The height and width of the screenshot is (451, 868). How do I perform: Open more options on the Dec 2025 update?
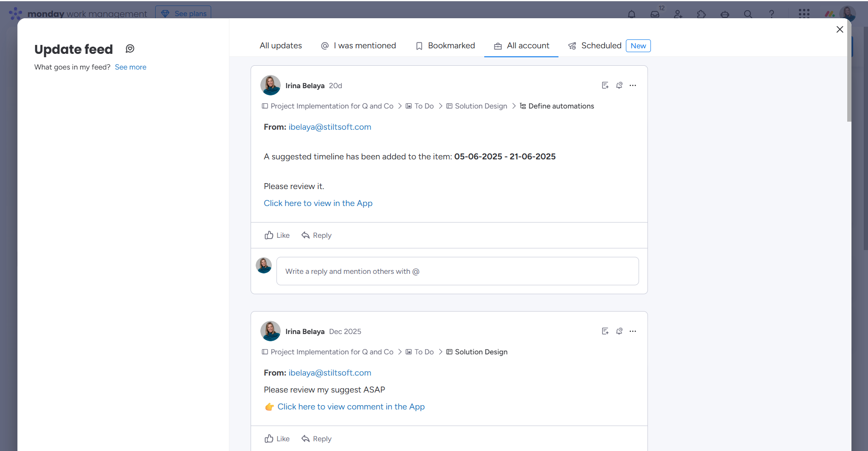coord(633,331)
